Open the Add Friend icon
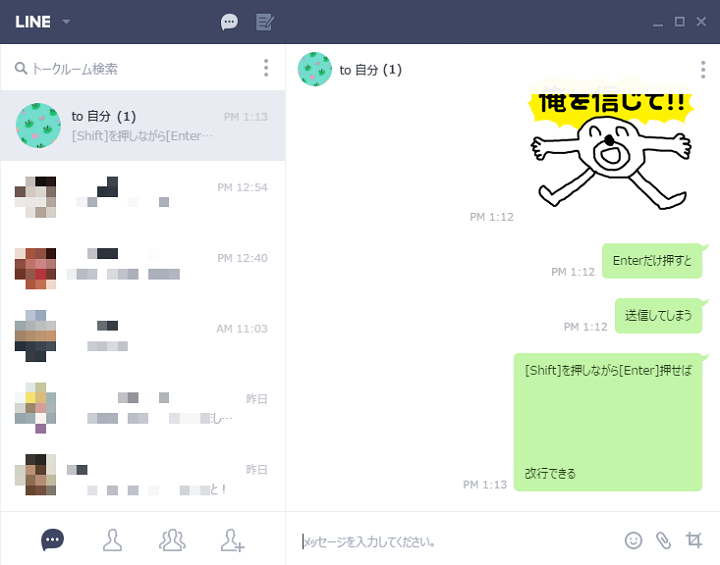This screenshot has width=720, height=565. pyautogui.click(x=232, y=540)
